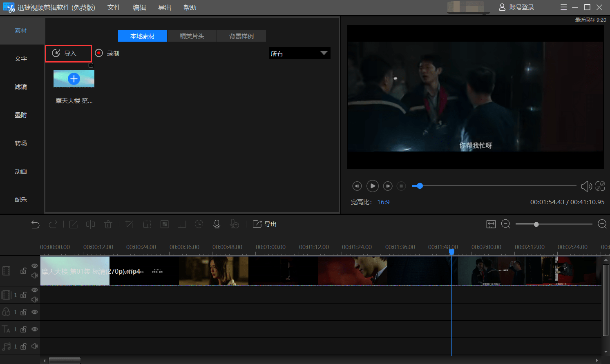610x364 pixels.
Task: Play the video preview
Action: [372, 186]
